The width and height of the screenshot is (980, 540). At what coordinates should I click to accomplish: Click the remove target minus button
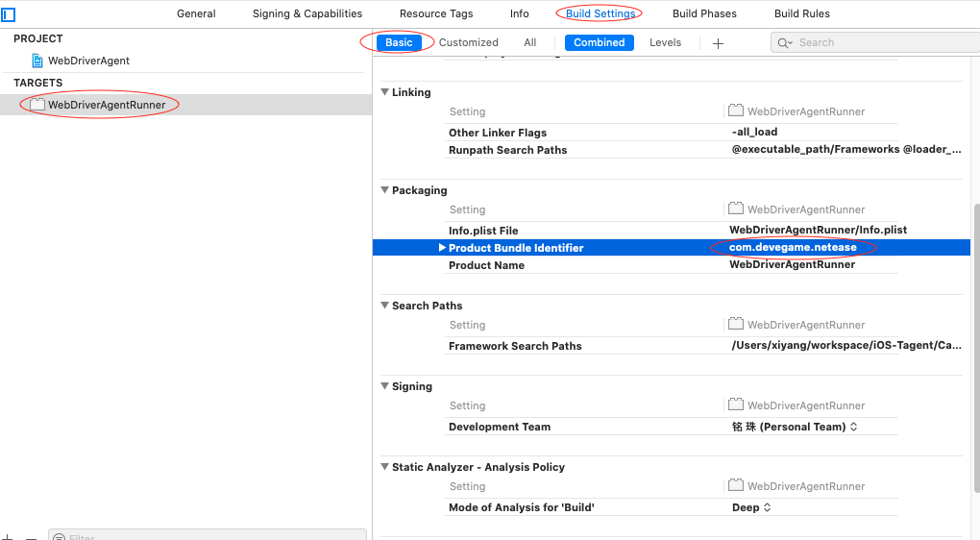pyautogui.click(x=32, y=537)
